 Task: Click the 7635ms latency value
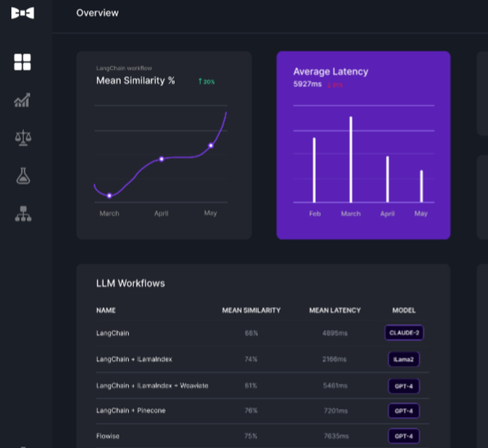point(336,436)
